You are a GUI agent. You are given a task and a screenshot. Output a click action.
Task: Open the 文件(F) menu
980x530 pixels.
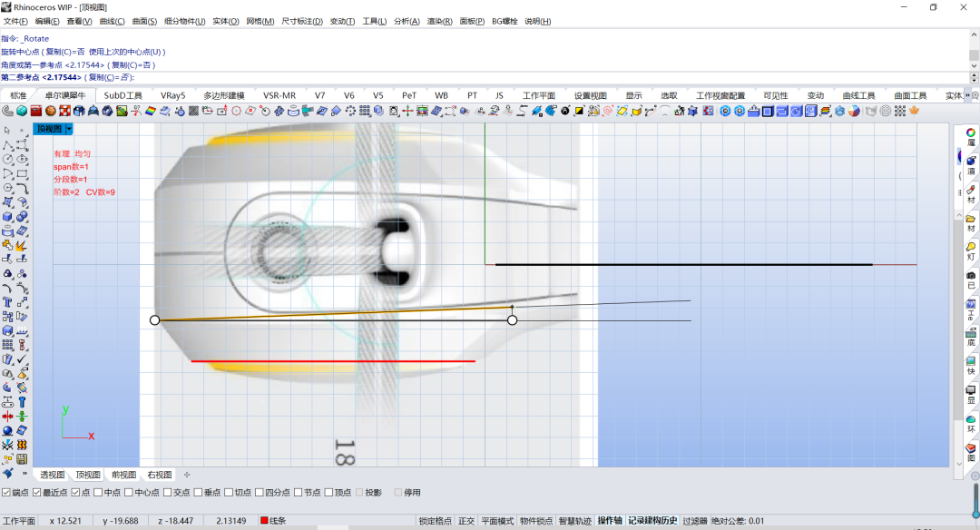[15, 21]
